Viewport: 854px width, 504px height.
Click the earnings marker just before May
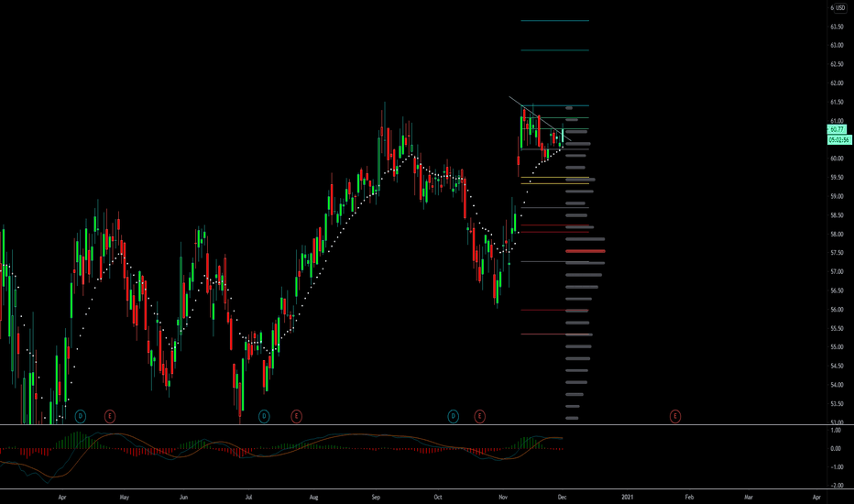[109, 416]
